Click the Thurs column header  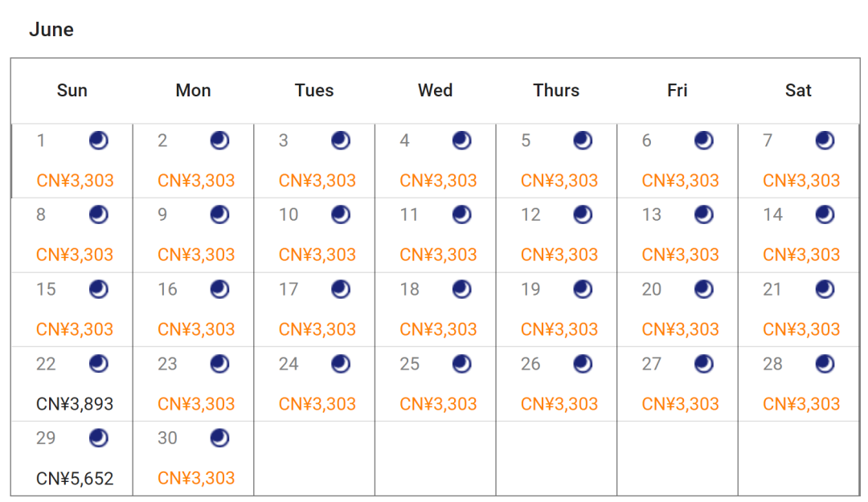coord(556,90)
